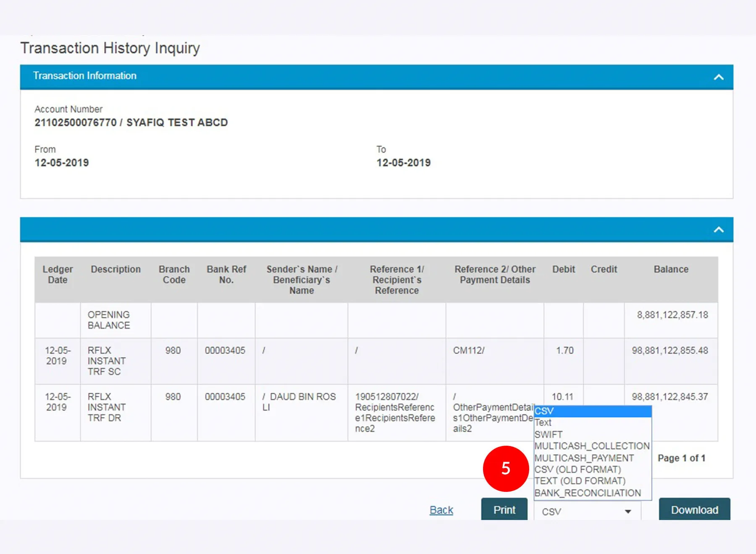The image size is (756, 554).
Task: Click the Print button
Action: point(504,510)
